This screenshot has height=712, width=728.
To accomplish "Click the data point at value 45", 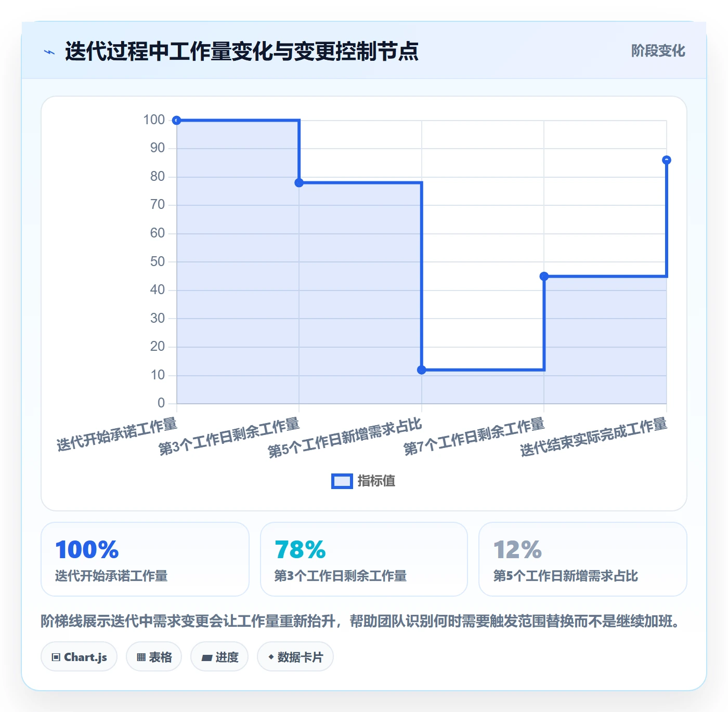I will [544, 276].
